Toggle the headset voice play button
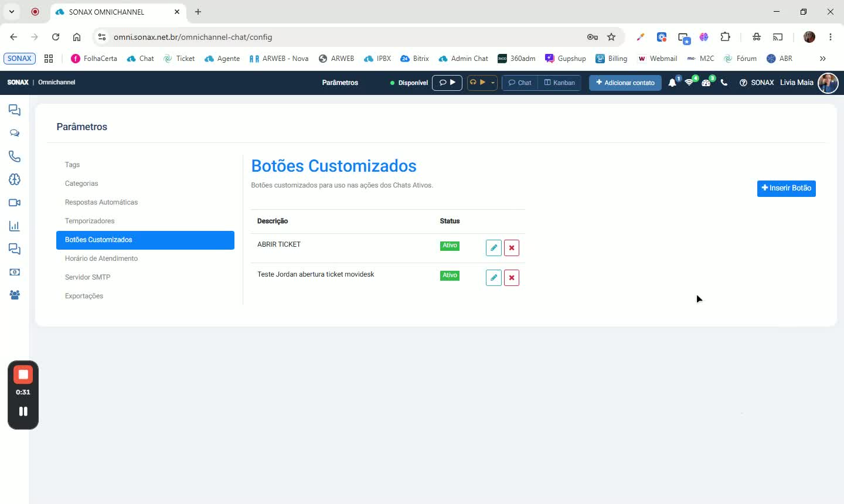The width and height of the screenshot is (844, 504). [x=478, y=83]
